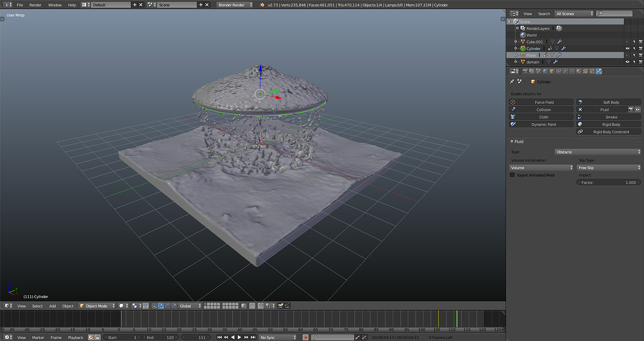Screen dimensions: 644x341
Task: Toggle renderability camera for domain
Action: [x=640, y=62]
